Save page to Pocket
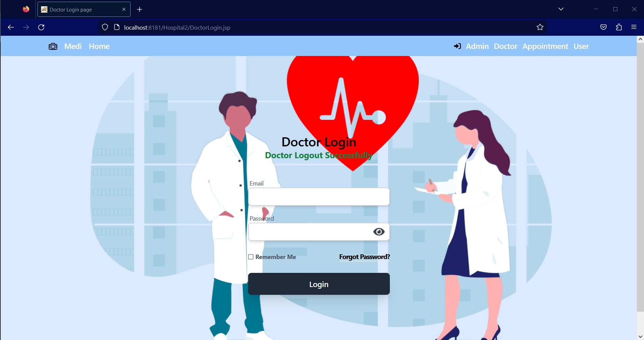 (x=603, y=27)
